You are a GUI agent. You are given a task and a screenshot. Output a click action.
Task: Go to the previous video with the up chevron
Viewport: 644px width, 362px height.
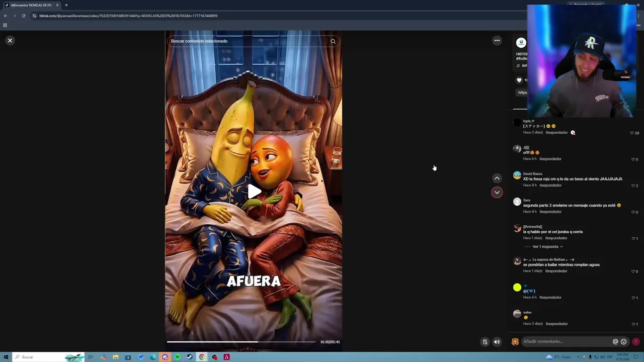[497, 178]
